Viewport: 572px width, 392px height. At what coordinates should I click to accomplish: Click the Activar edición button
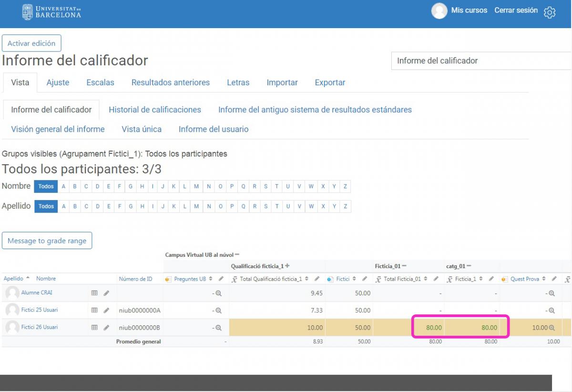coord(31,43)
